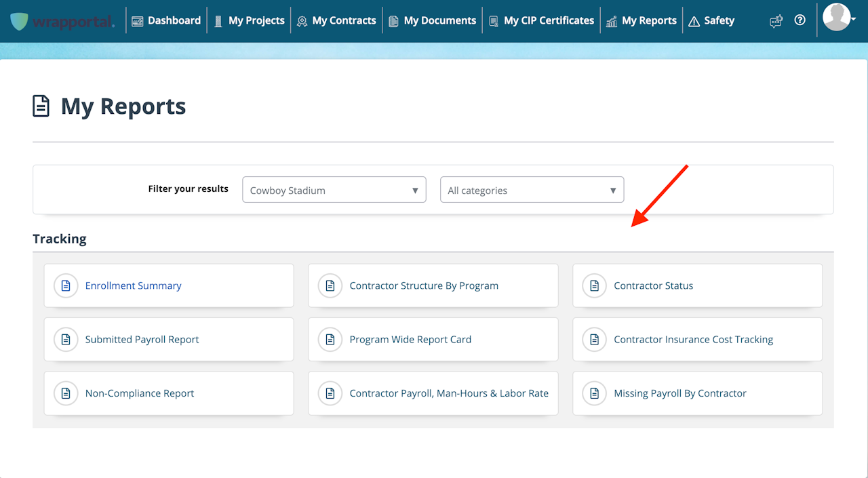The width and height of the screenshot is (868, 478).
Task: Click the help question mark icon
Action: click(800, 20)
